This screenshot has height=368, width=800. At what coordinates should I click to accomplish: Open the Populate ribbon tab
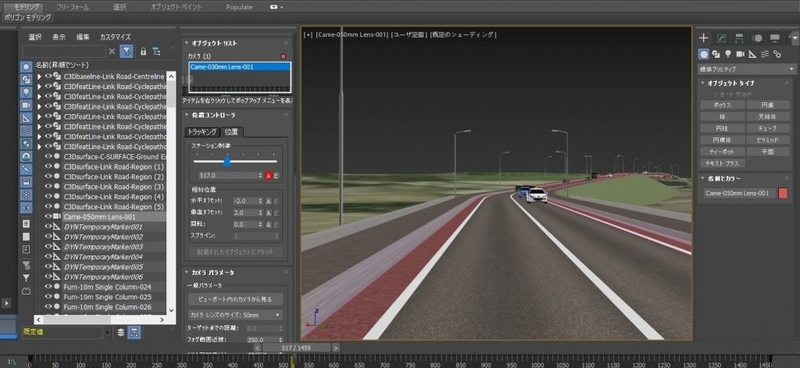tap(239, 7)
